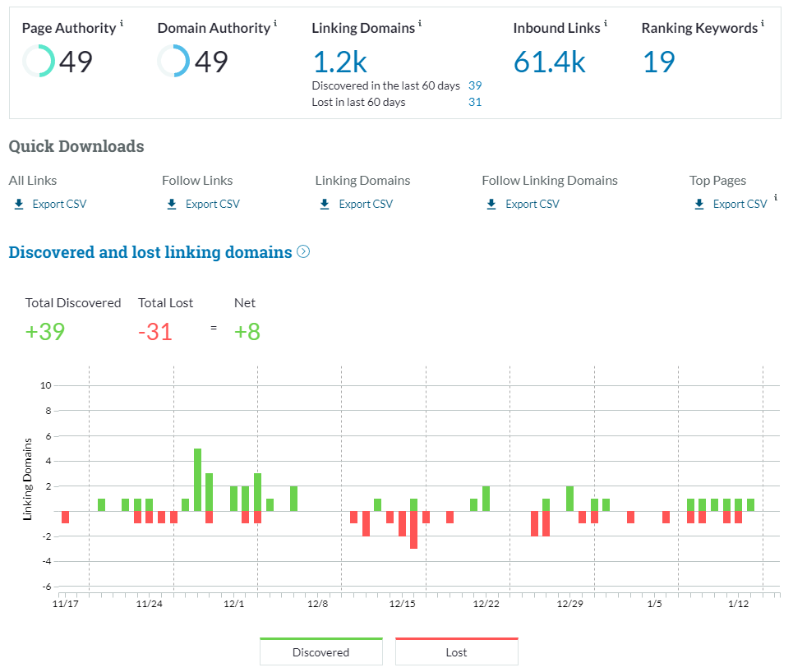Toggle the Lost legend series
The image size is (793, 672).
(456, 652)
